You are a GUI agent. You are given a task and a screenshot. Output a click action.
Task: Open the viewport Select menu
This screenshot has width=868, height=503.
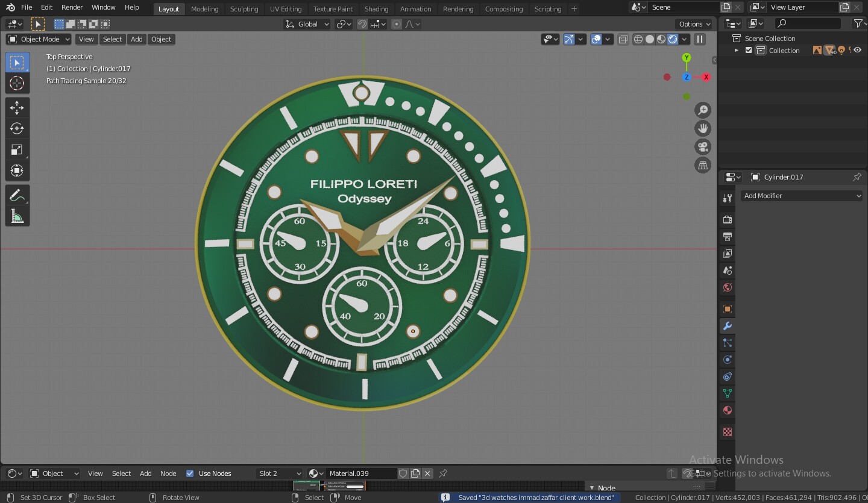(112, 39)
